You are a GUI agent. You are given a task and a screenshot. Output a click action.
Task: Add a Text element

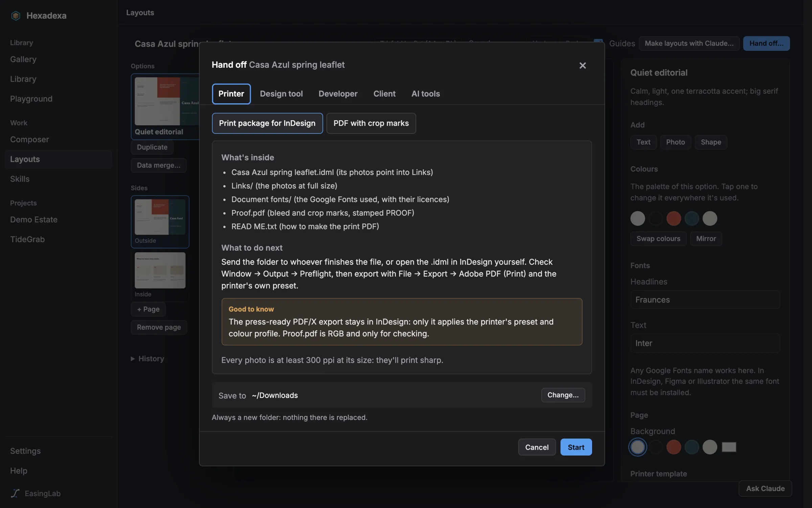643,142
